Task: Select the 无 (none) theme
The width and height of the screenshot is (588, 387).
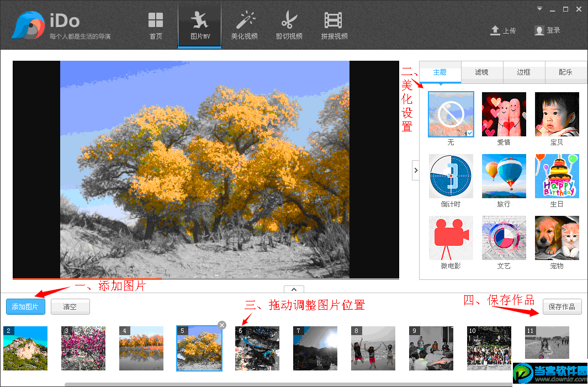Action: pos(451,114)
